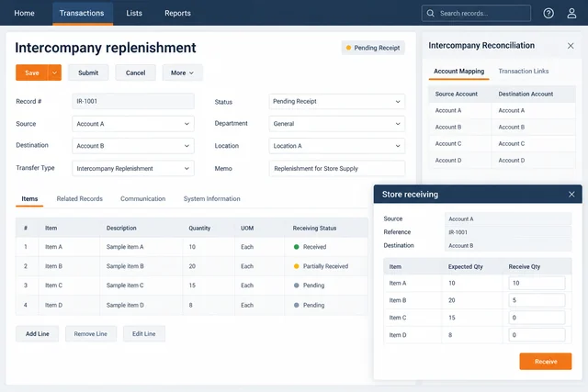Click the Remove Line button
The height and width of the screenshot is (392, 588).
[91, 333]
